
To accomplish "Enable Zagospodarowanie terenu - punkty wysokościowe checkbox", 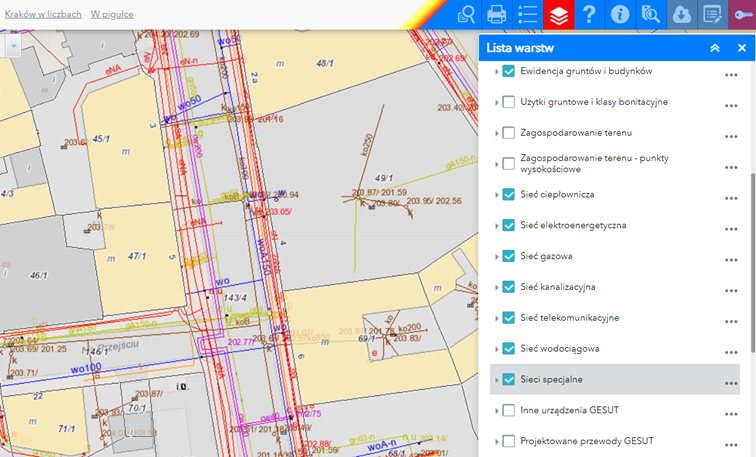I will [508, 163].
